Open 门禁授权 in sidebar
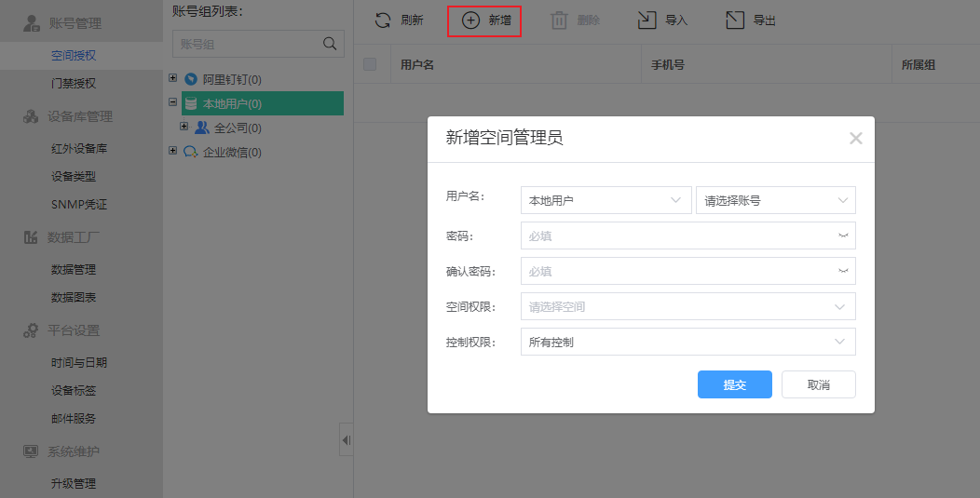This screenshot has height=498, width=980. pyautogui.click(x=74, y=83)
